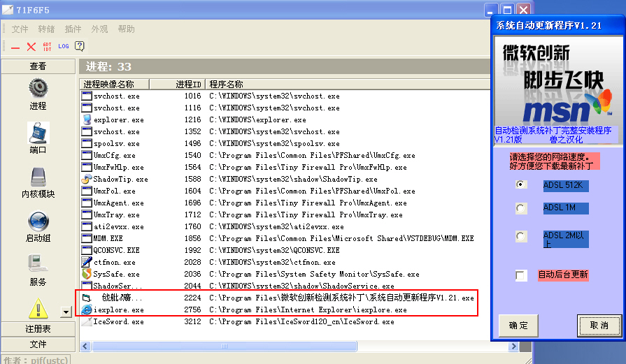626x364 pixels.
Task: Click the left scroll arrow of the process list
Action: coord(85,346)
